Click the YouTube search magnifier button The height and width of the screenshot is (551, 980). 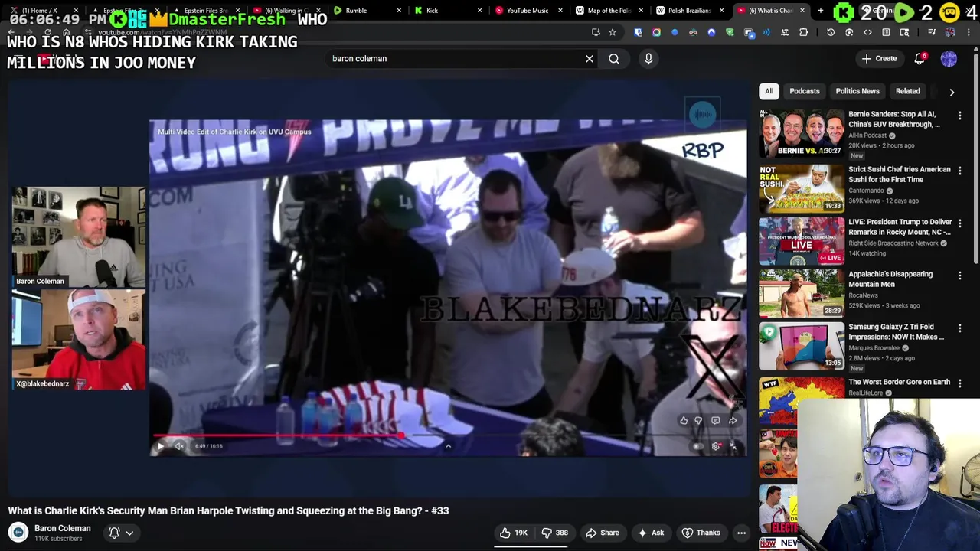[614, 58]
